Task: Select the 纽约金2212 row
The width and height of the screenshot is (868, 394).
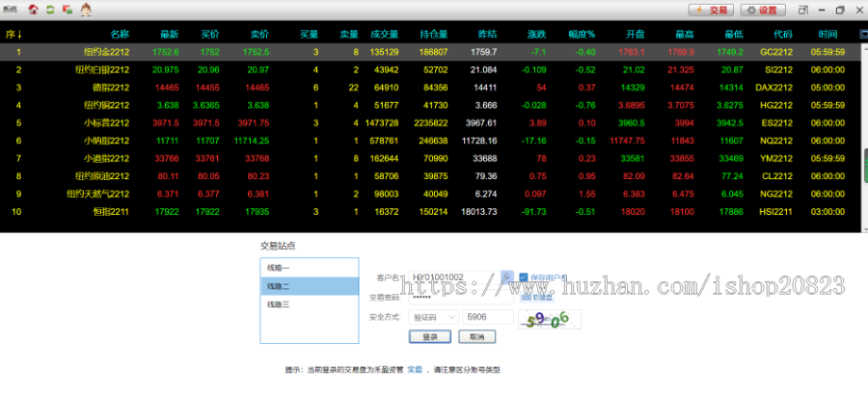Action: [x=429, y=52]
